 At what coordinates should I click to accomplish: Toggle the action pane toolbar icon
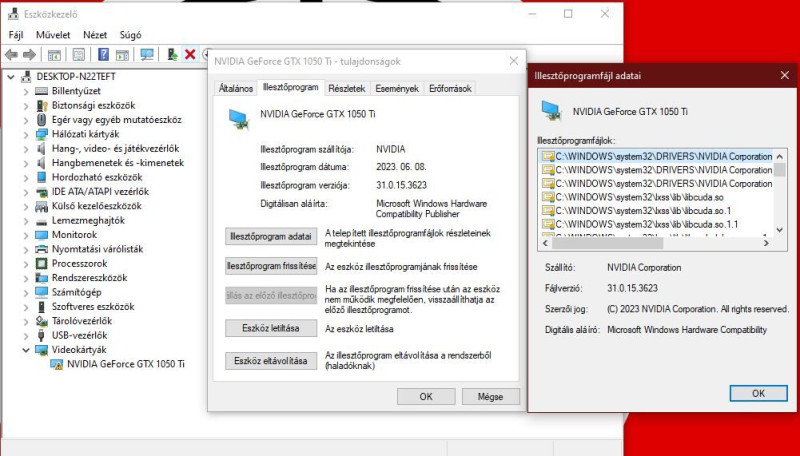click(x=122, y=55)
